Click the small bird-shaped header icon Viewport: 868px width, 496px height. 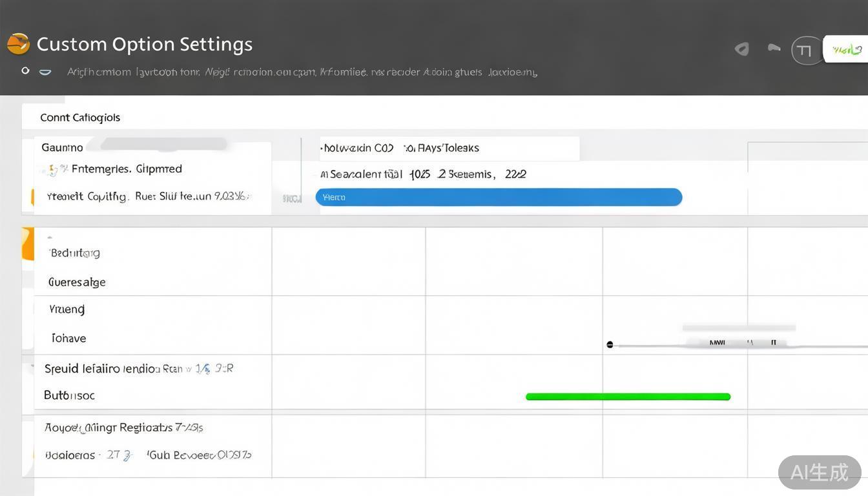click(x=773, y=48)
